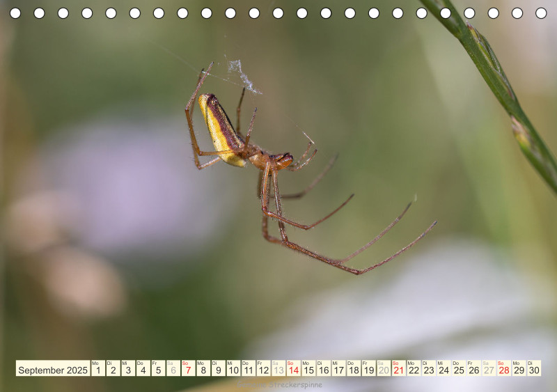Click Tuesday 16 date cell
Viewport: 557px width, 392px height.
pyautogui.click(x=324, y=368)
